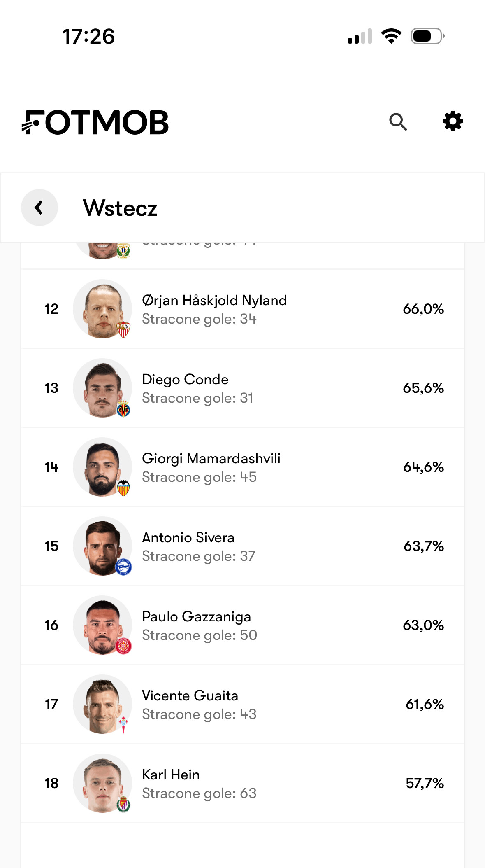Tap Villarreal badge on Diego Conde's photo
Viewport: 485px width, 868px height.
click(x=123, y=409)
